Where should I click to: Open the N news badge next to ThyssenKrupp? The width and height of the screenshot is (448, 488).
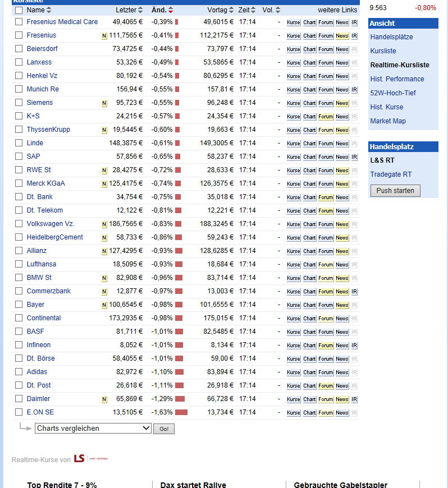tap(104, 130)
